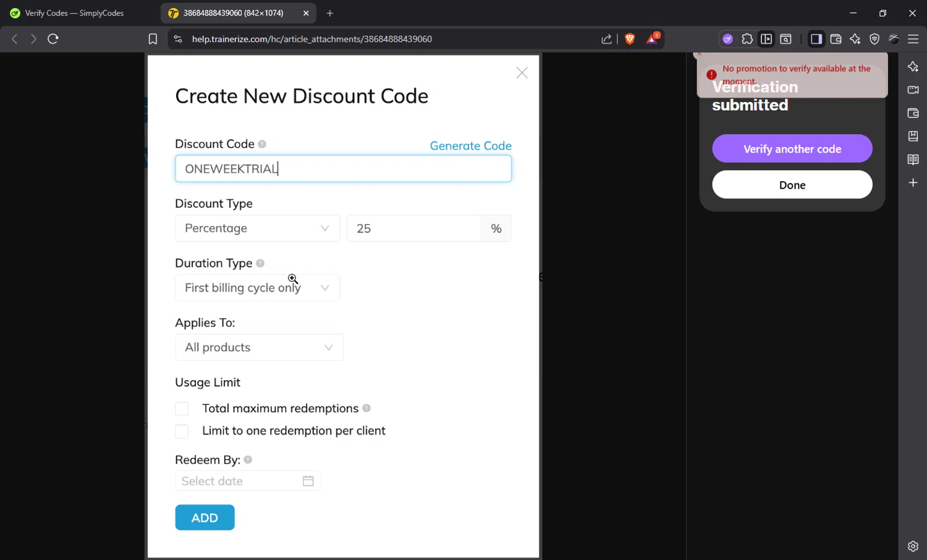Click the Select date input field
927x560 pixels.
click(248, 481)
